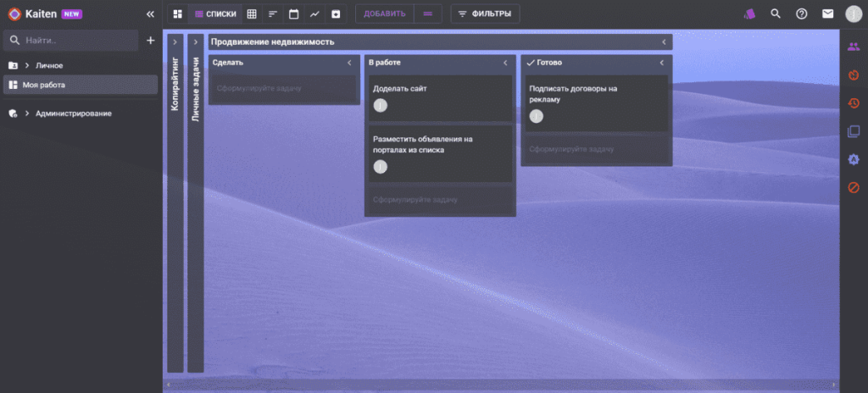Screen dimensions: 868x393
Task: Switch to the table grid view
Action: 252,14
